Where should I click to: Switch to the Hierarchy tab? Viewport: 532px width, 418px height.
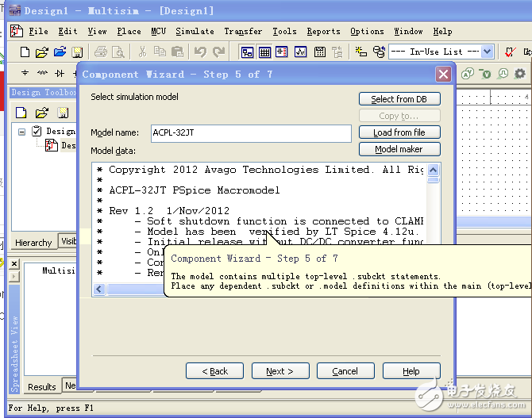pyautogui.click(x=33, y=243)
